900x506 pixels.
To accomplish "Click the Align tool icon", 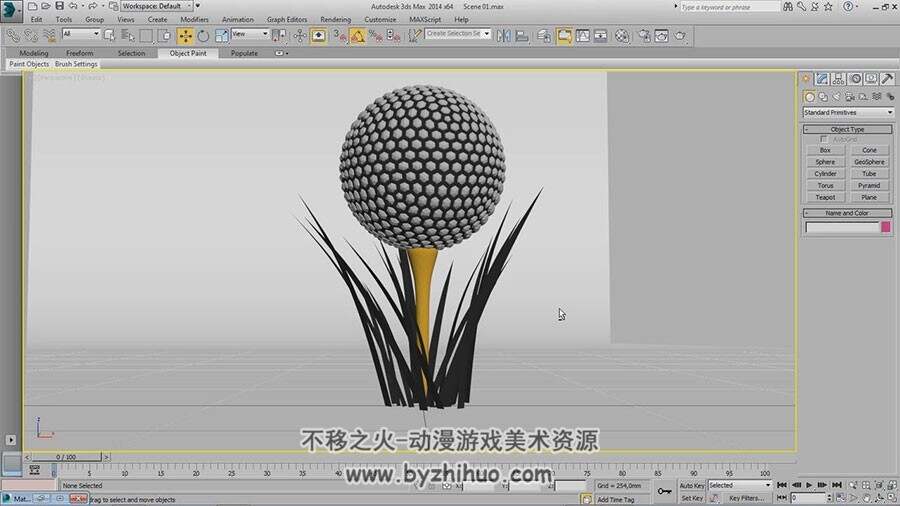I will click(x=522, y=36).
